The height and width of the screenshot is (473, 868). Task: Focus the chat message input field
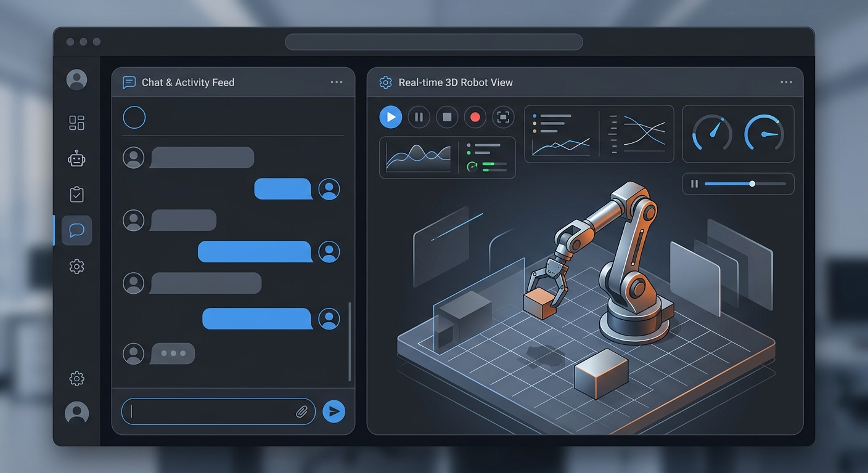click(218, 411)
